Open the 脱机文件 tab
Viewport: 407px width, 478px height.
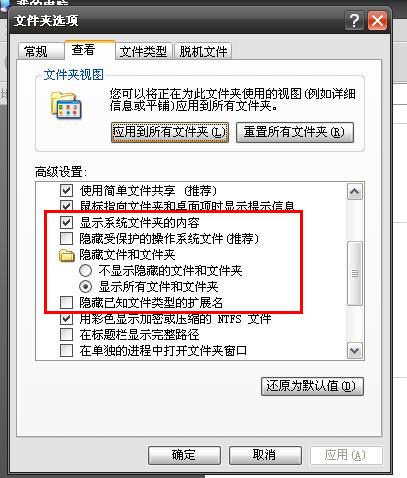pos(203,52)
